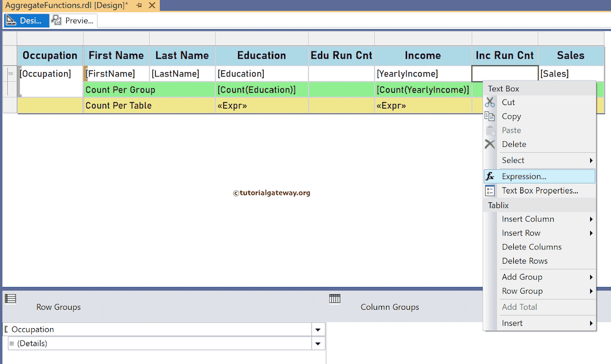Select the Last Name header cell

click(x=183, y=55)
